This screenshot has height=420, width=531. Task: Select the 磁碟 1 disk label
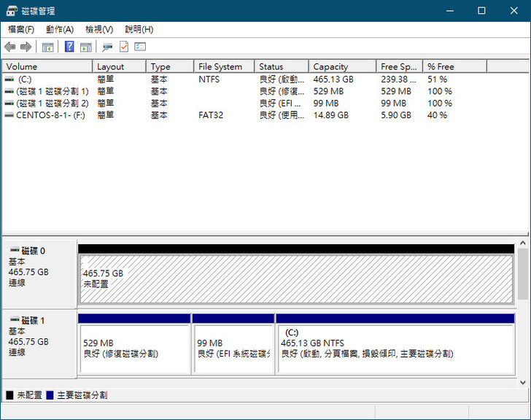tap(33, 321)
